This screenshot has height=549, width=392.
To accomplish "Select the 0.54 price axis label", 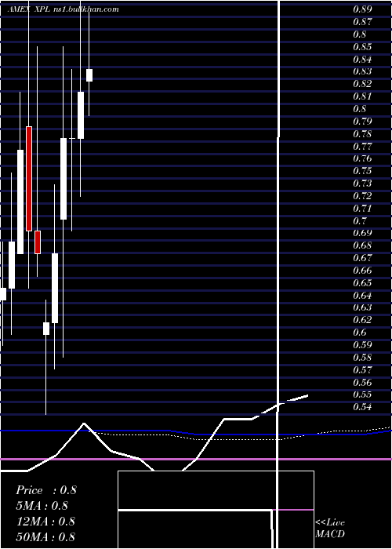I will tap(362, 407).
